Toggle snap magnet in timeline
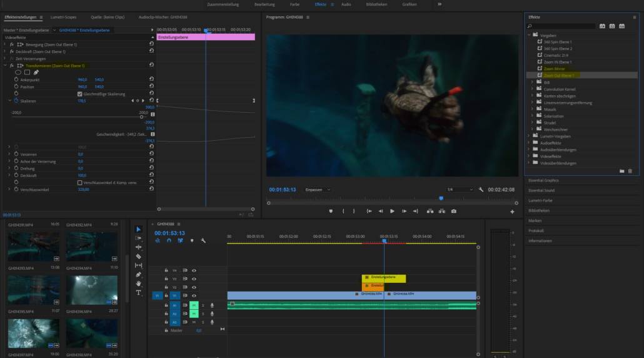The height and width of the screenshot is (358, 644). [x=169, y=240]
